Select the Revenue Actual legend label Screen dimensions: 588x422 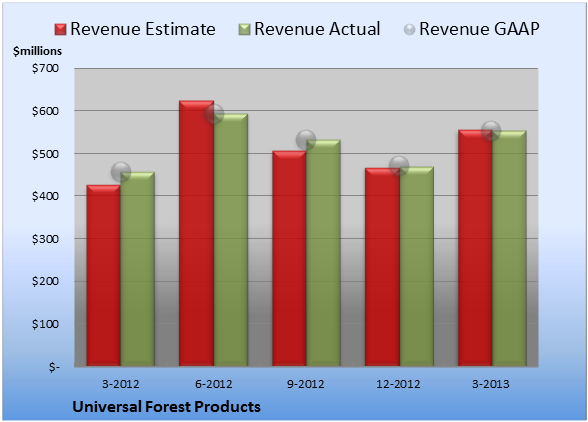click(x=317, y=29)
